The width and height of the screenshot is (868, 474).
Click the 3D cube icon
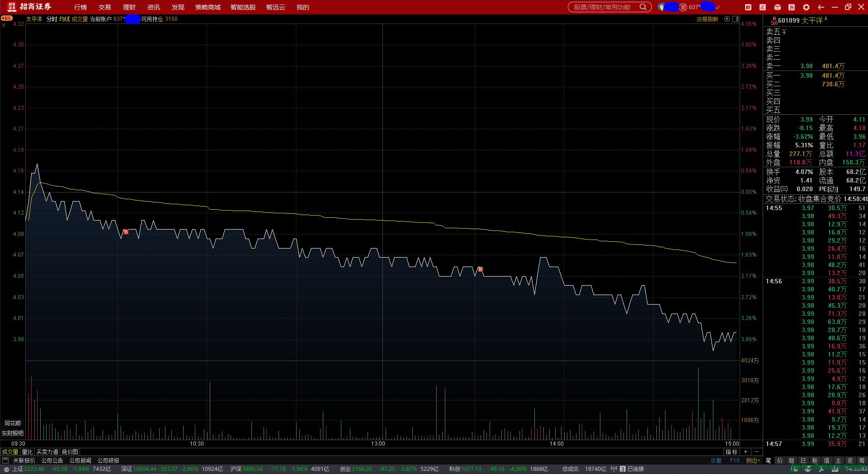(777, 7)
